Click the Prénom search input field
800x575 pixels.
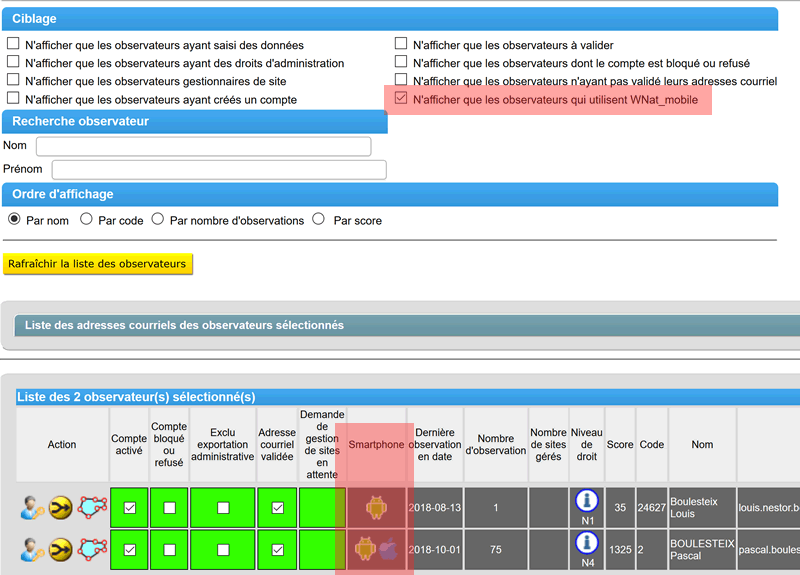[x=219, y=169]
